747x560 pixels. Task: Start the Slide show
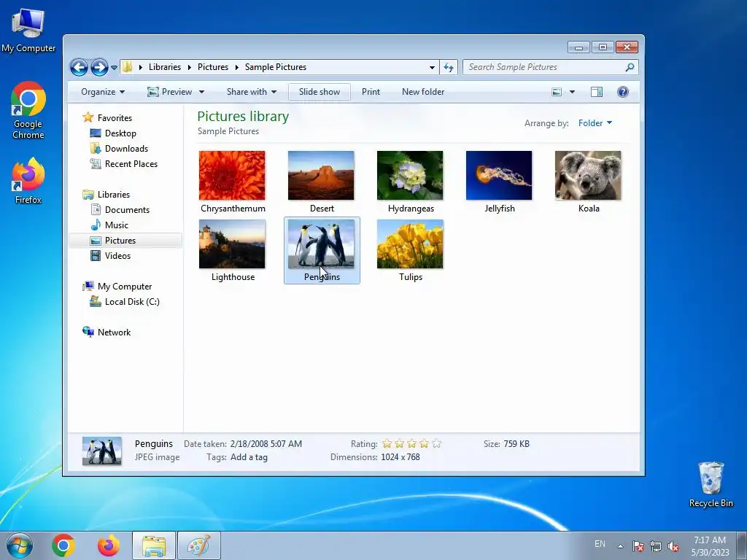point(320,92)
